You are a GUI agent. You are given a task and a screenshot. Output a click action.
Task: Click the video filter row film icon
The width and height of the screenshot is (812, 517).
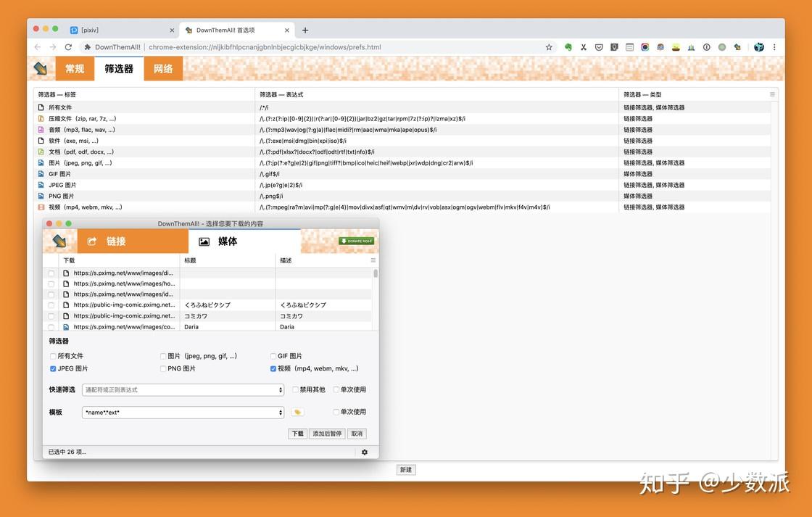click(x=41, y=207)
